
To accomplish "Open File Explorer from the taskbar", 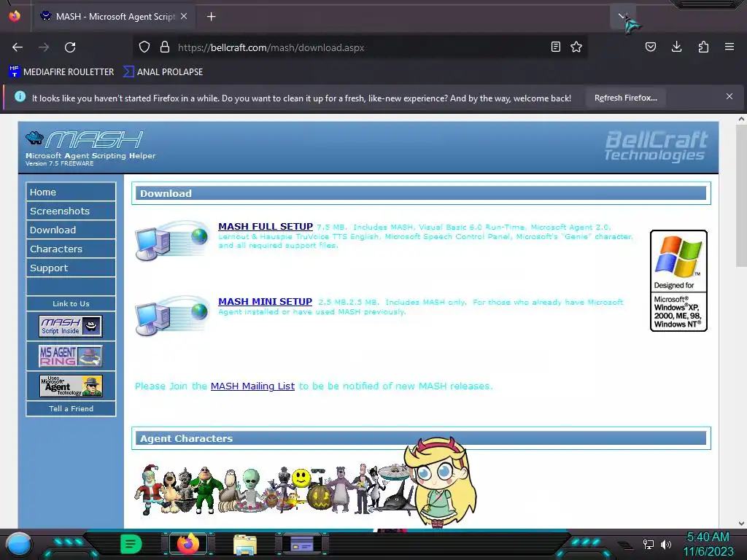I will point(245,544).
